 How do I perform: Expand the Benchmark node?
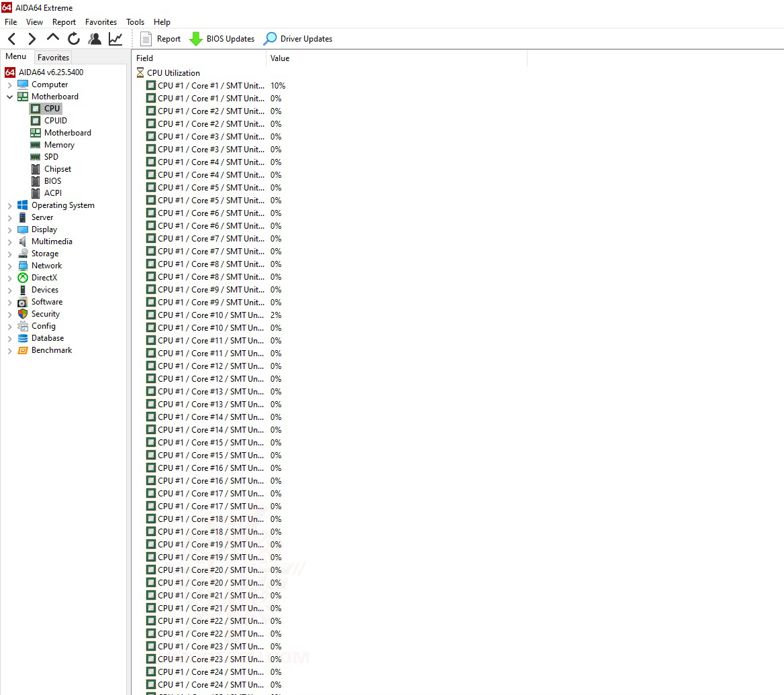(x=9, y=352)
